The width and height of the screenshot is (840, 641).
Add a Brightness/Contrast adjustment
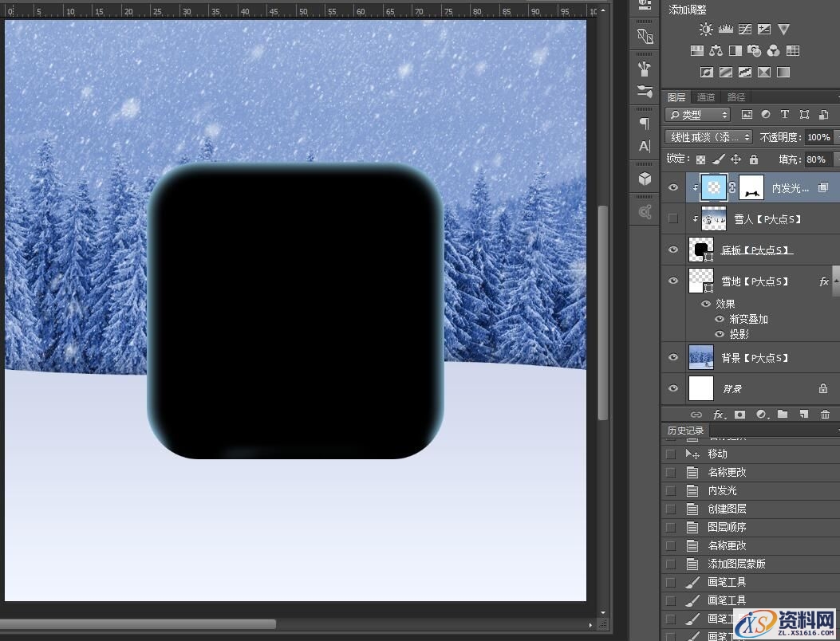click(x=706, y=29)
